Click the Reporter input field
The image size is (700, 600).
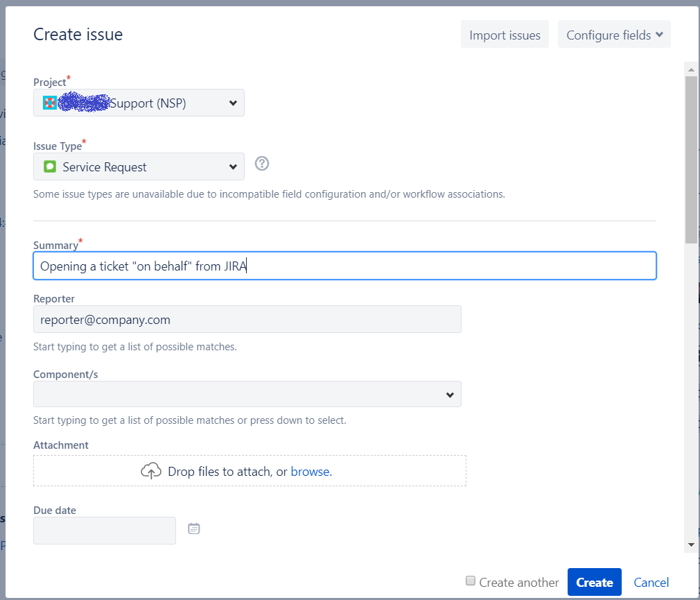pyautogui.click(x=247, y=320)
